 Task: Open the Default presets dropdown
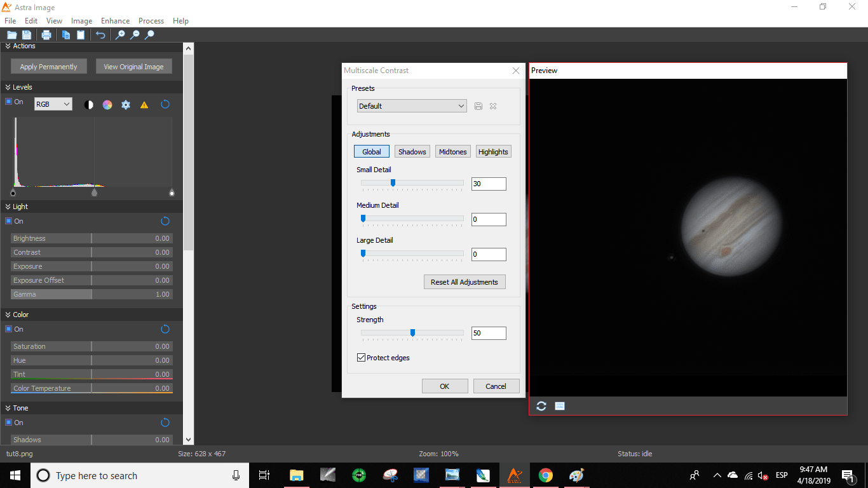click(x=412, y=106)
